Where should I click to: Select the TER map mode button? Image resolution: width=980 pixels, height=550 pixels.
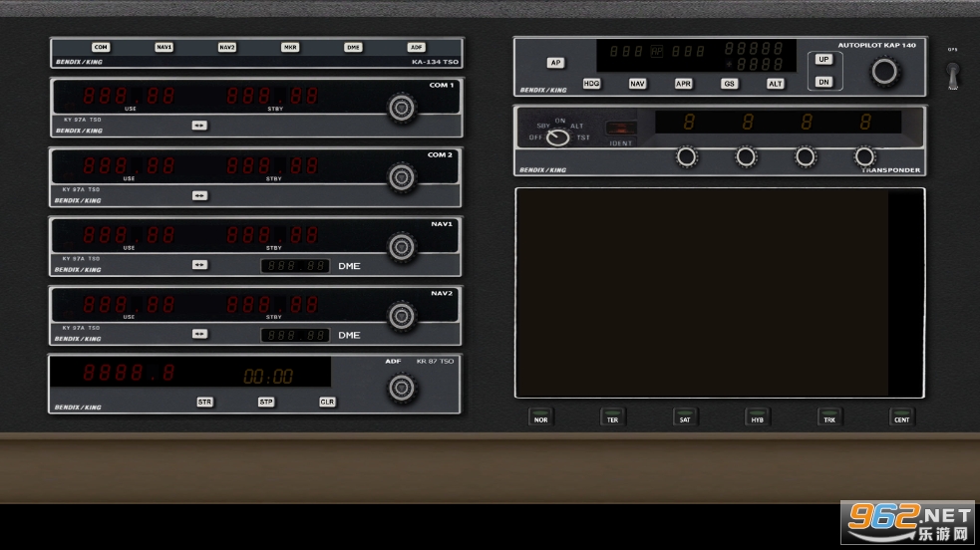(612, 417)
